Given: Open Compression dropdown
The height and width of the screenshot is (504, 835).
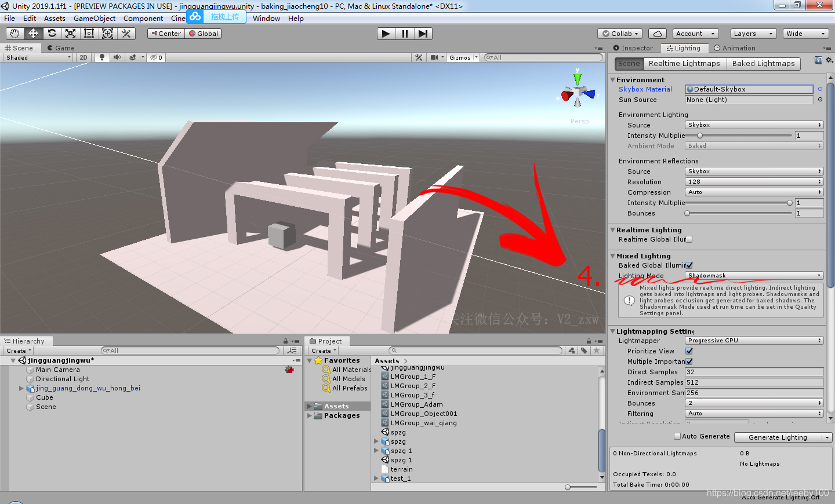Looking at the screenshot, I should 754,192.
